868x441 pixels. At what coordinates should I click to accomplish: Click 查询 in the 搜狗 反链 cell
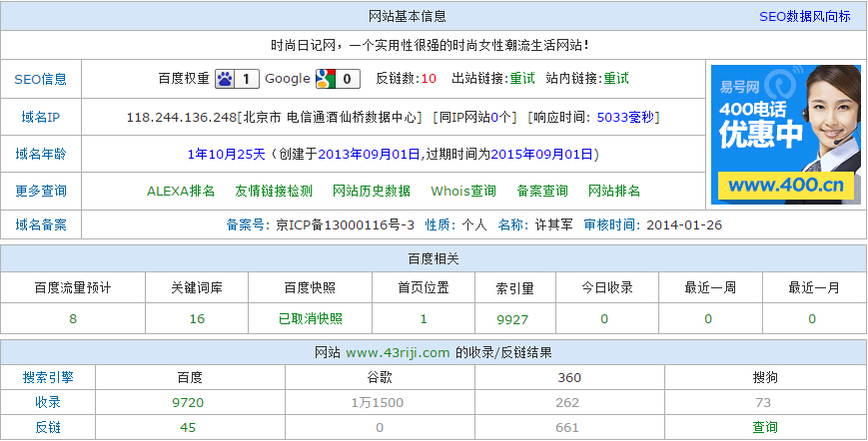click(765, 427)
